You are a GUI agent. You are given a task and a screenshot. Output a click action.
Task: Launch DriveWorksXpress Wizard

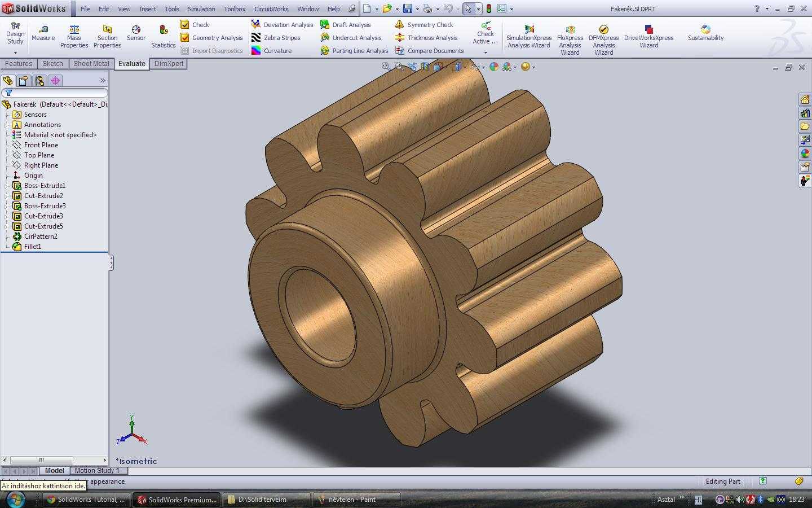(648, 37)
